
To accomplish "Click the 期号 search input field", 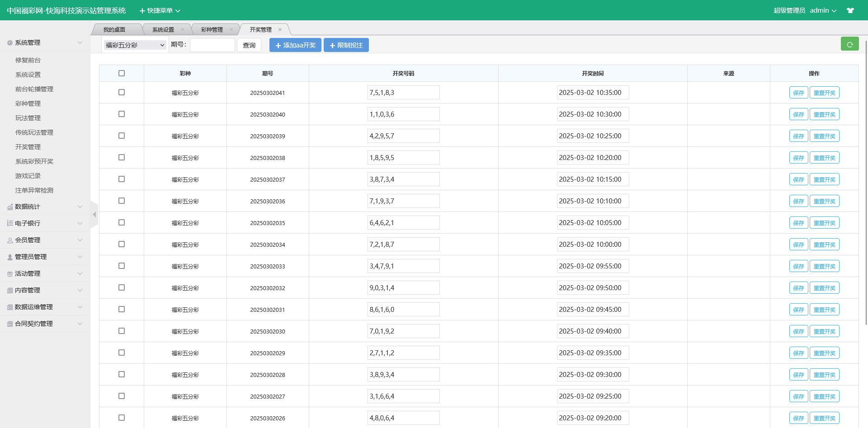I will point(212,45).
